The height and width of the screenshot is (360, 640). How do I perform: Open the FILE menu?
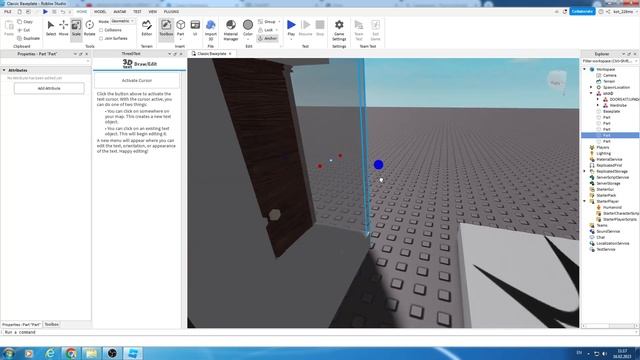pos(8,12)
